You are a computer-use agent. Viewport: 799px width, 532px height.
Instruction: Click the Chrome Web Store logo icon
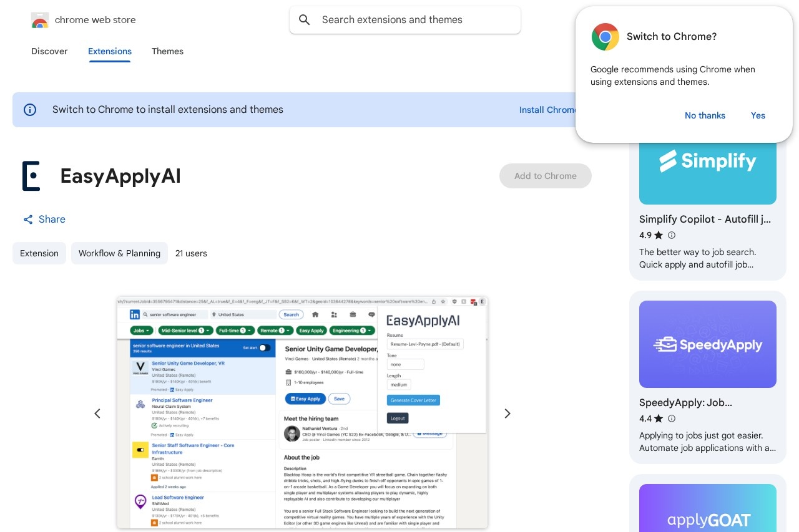40,20
